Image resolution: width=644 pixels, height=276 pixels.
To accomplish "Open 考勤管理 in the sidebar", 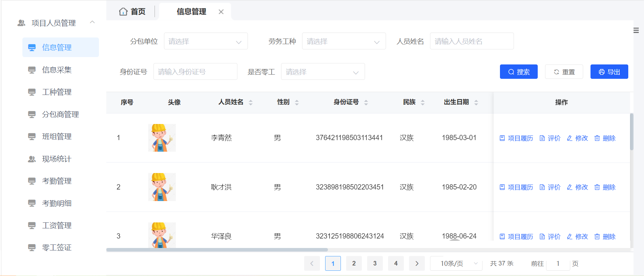I will tap(57, 181).
